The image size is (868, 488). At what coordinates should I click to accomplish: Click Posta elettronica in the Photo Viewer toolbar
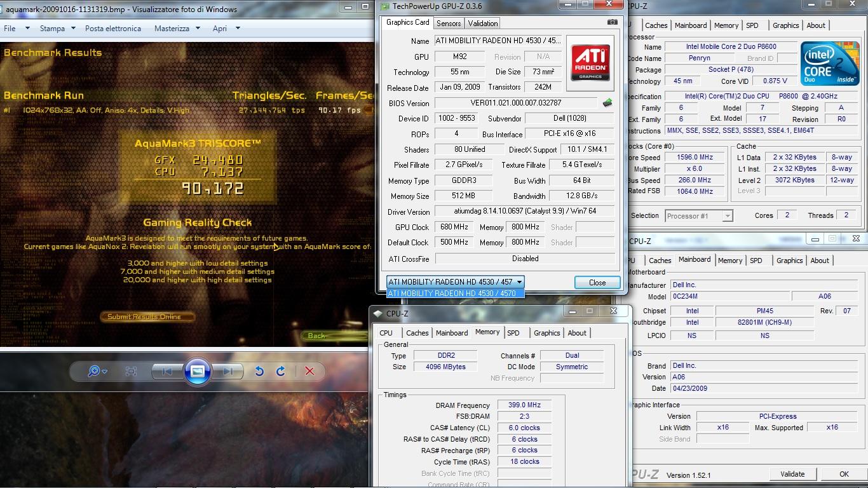(x=113, y=29)
